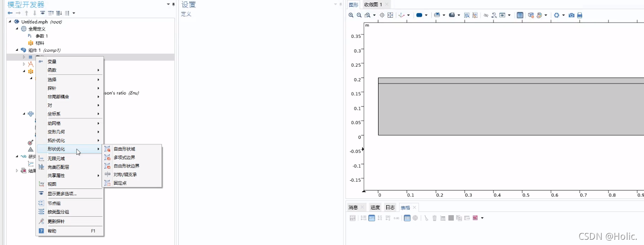The image size is (644, 245).
Task: Open the 变形几何 submenu
Action: click(x=70, y=132)
